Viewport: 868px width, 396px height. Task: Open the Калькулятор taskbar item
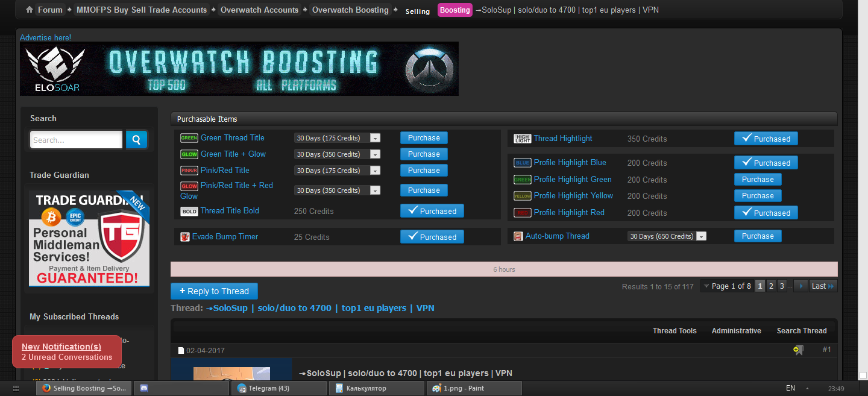click(x=377, y=388)
